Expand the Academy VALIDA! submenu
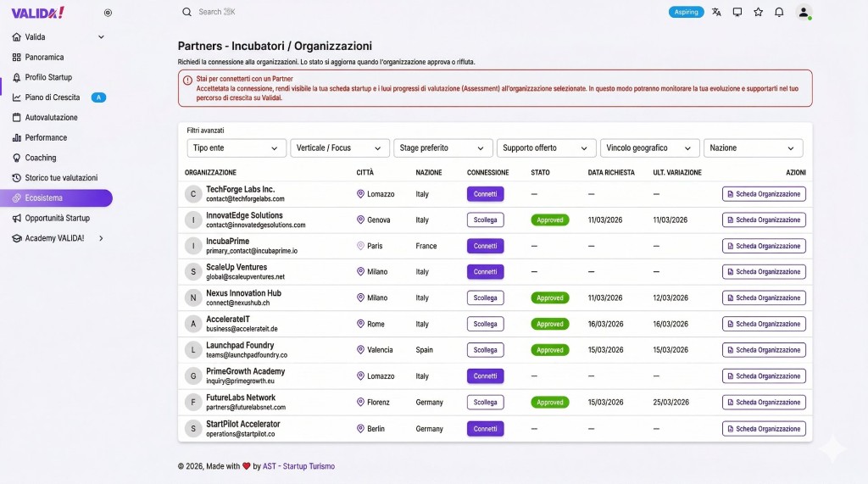 (101, 238)
